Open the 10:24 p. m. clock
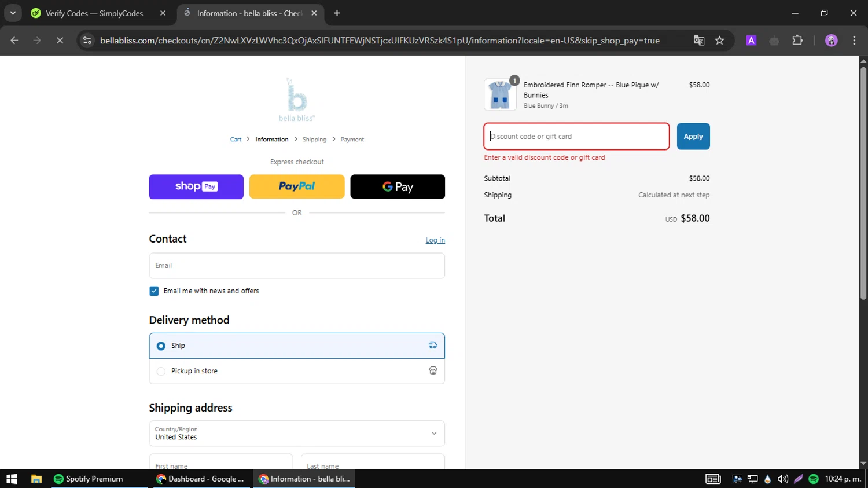Image resolution: width=868 pixels, height=488 pixels. point(843,479)
